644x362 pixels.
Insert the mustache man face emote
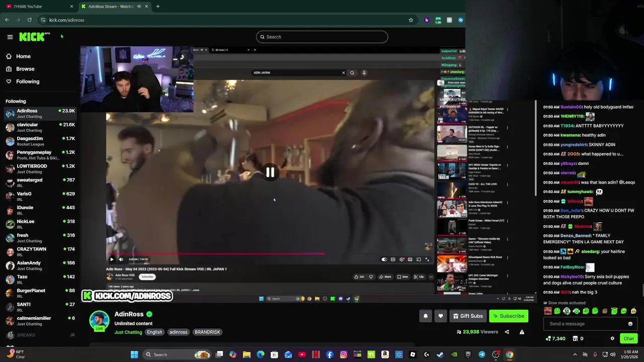click(548, 311)
